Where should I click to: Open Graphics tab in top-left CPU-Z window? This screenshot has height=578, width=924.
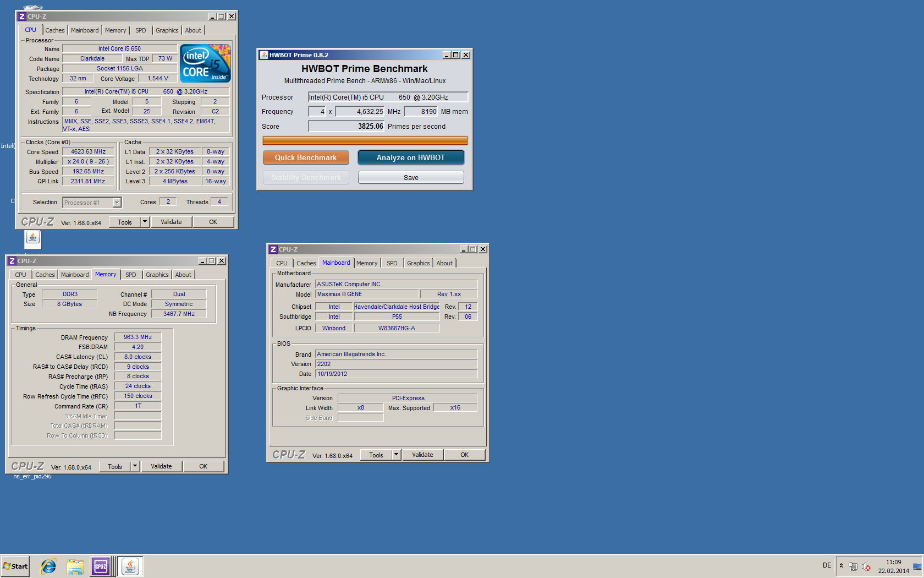(x=167, y=30)
